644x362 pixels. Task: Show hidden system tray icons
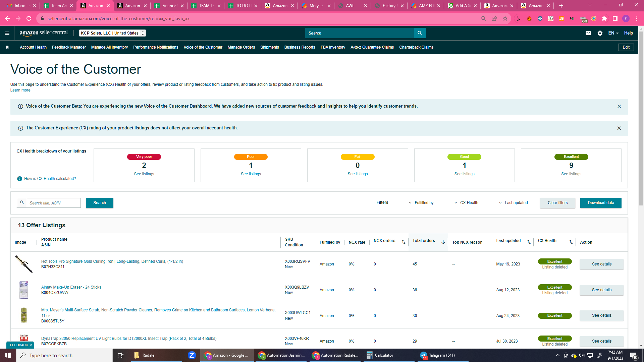pos(558,355)
